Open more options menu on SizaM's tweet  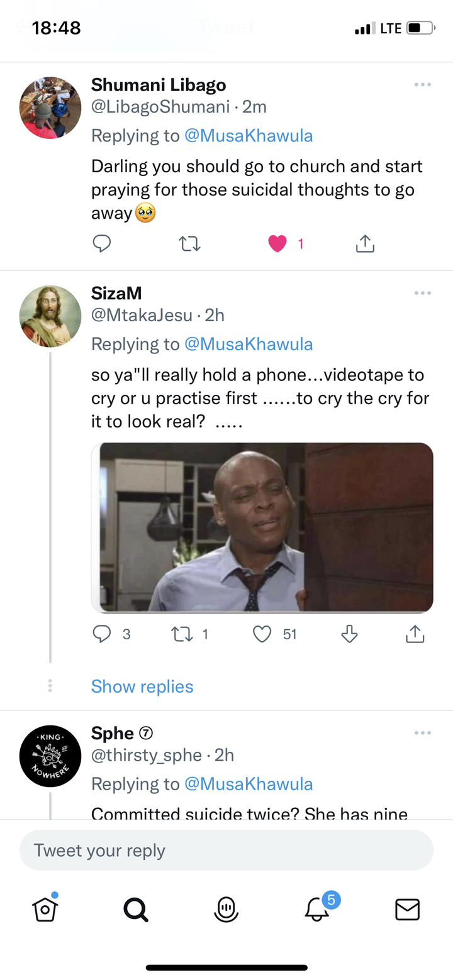tap(423, 293)
